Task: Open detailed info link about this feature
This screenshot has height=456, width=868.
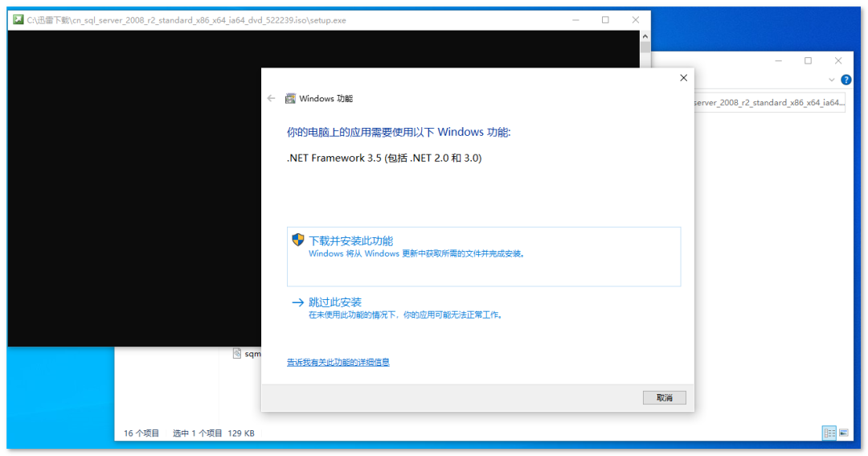Action: click(x=338, y=363)
